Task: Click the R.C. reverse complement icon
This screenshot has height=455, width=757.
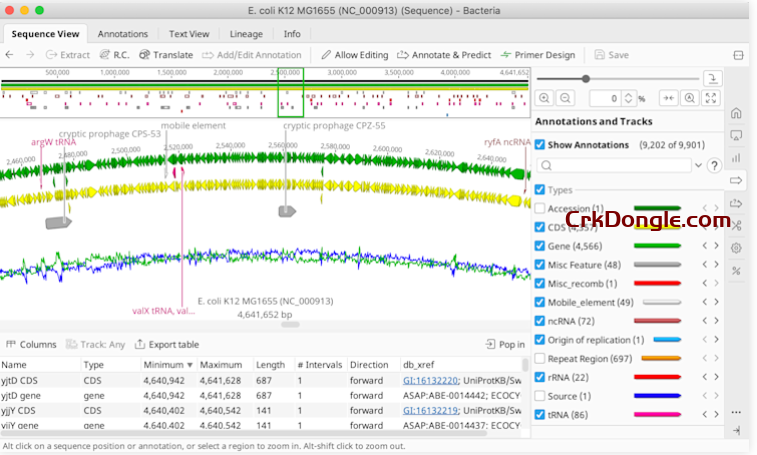Action: click(114, 55)
